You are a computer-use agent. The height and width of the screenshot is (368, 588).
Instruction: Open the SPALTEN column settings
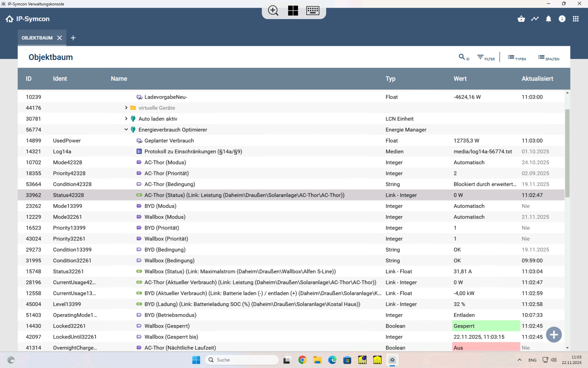(548, 57)
